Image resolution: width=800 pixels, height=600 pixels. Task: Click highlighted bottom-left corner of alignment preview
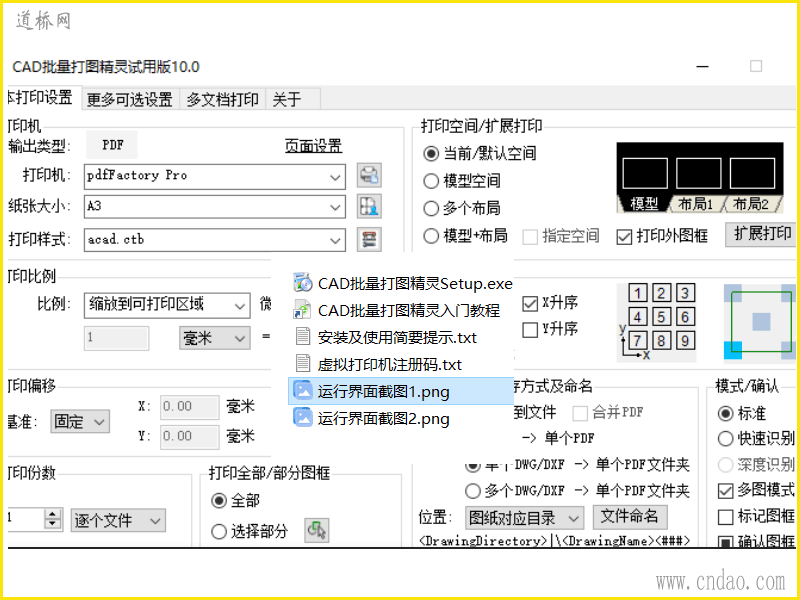(733, 350)
